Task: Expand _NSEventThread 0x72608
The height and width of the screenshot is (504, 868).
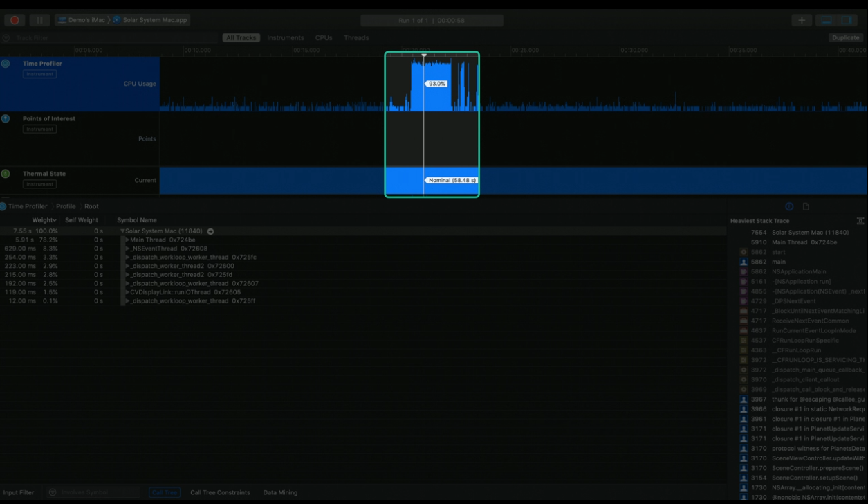Action: click(x=127, y=249)
